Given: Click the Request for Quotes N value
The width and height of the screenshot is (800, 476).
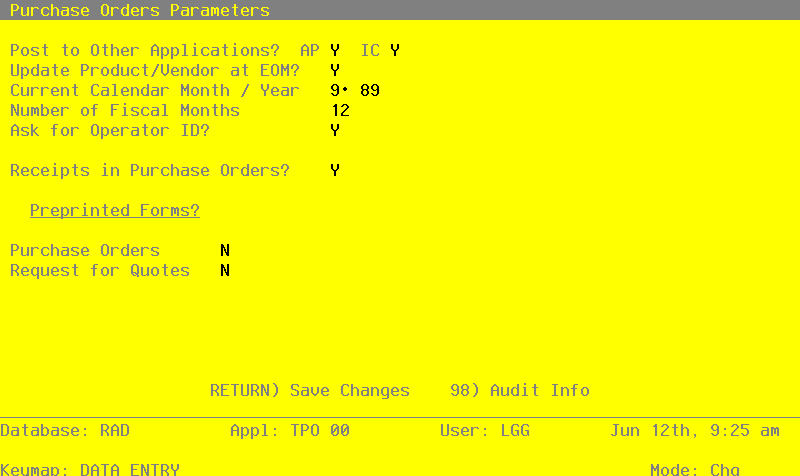Looking at the screenshot, I should pyautogui.click(x=225, y=270).
